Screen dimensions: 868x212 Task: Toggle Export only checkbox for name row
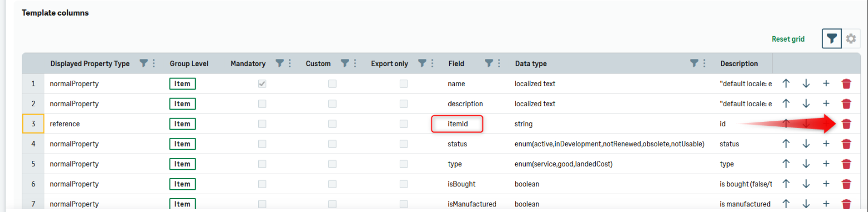pyautogui.click(x=403, y=83)
